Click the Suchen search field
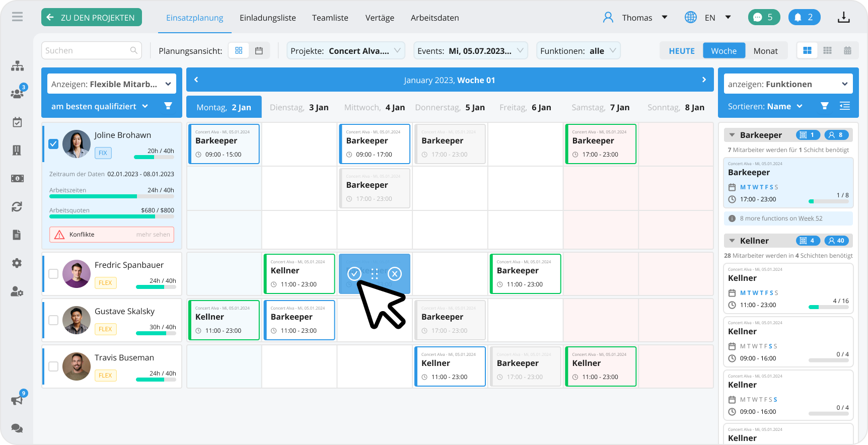Viewport: 868px width, 445px height. click(86, 50)
